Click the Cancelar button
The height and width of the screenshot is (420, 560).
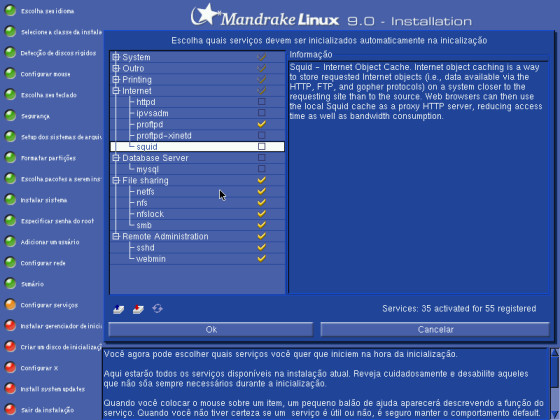point(435,329)
